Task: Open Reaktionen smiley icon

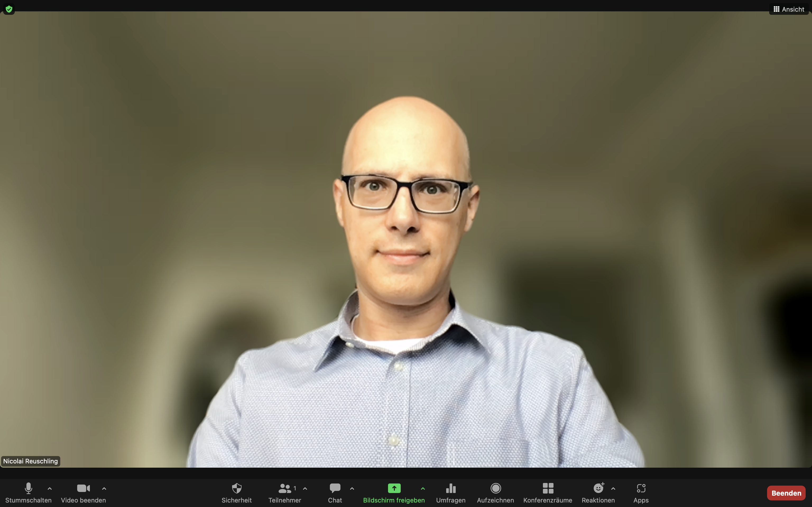Action: 598,492
